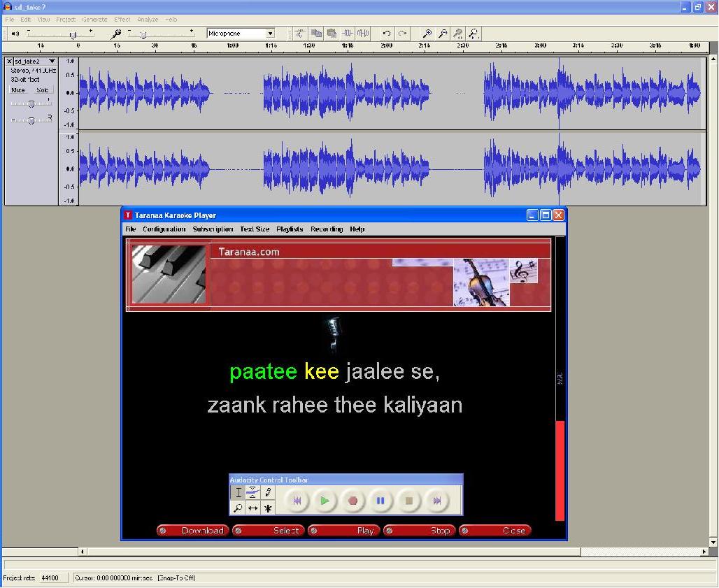The height and width of the screenshot is (588, 719).
Task: Click the red Download button
Action: pos(194,531)
